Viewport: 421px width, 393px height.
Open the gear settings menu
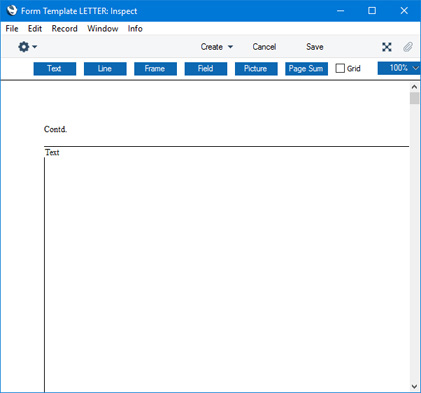click(27, 47)
